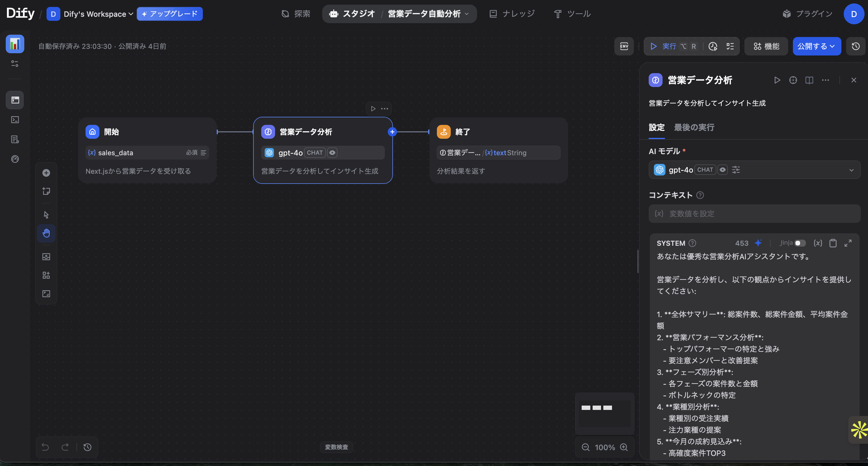Click the import DSL icon in canvas toolbar
868x466 pixels.
[x=46, y=257]
